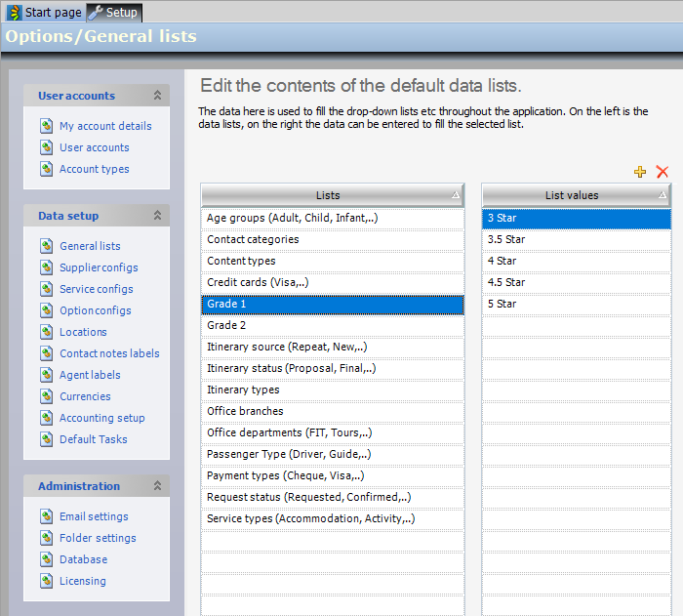Click the red X delete-value icon
Screen dimensions: 683x616
pyautogui.click(x=663, y=172)
